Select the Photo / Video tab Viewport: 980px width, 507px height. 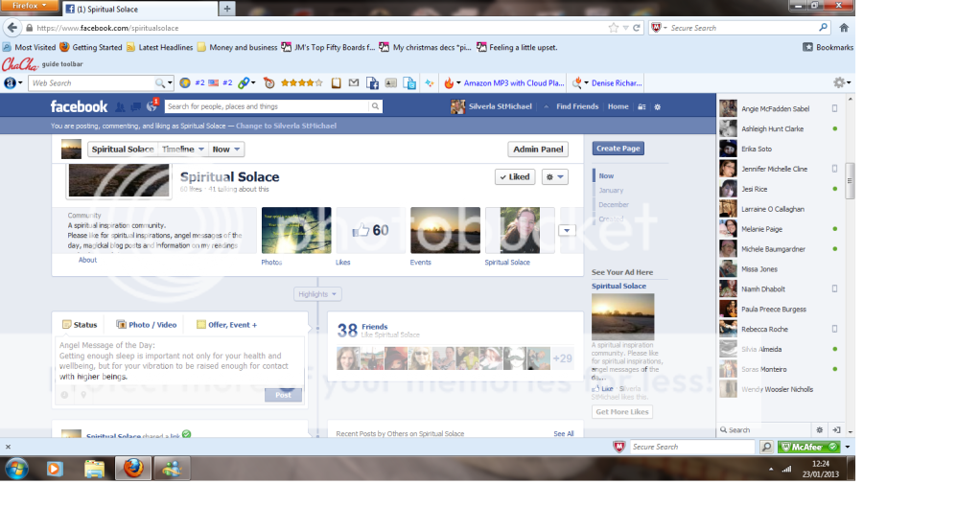coord(147,325)
